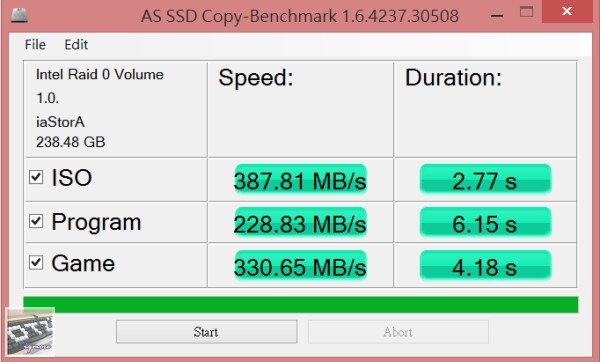Click the ISO duration value 2.77 s
Viewport: 600px width, 362px height.
485,179
